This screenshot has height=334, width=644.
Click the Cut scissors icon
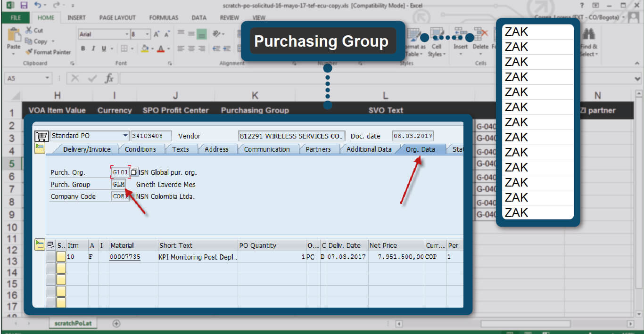tap(28, 30)
